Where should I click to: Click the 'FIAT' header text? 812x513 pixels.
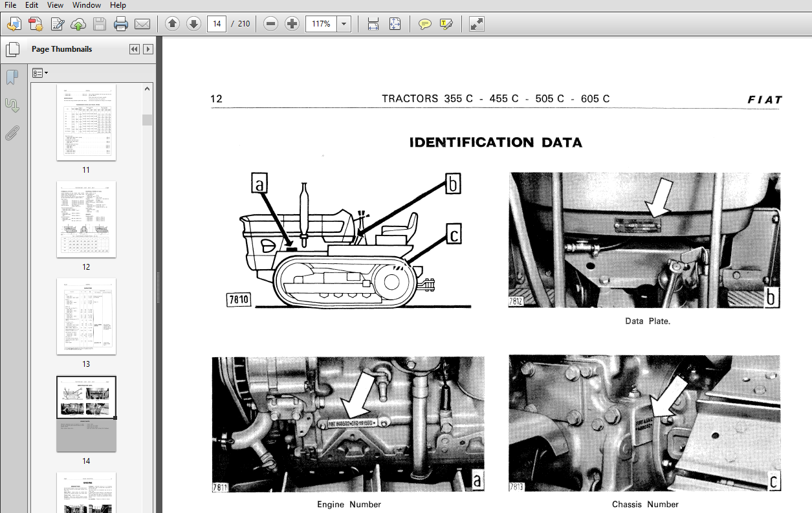(x=765, y=100)
